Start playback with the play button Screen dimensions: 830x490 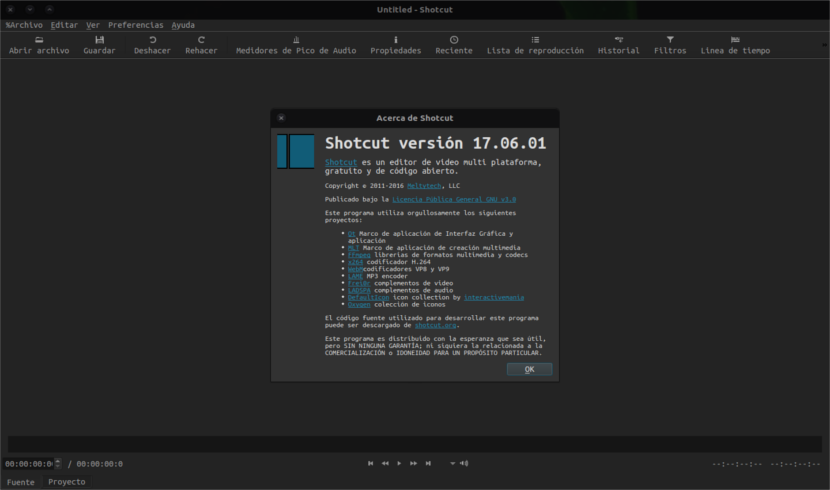[399, 464]
